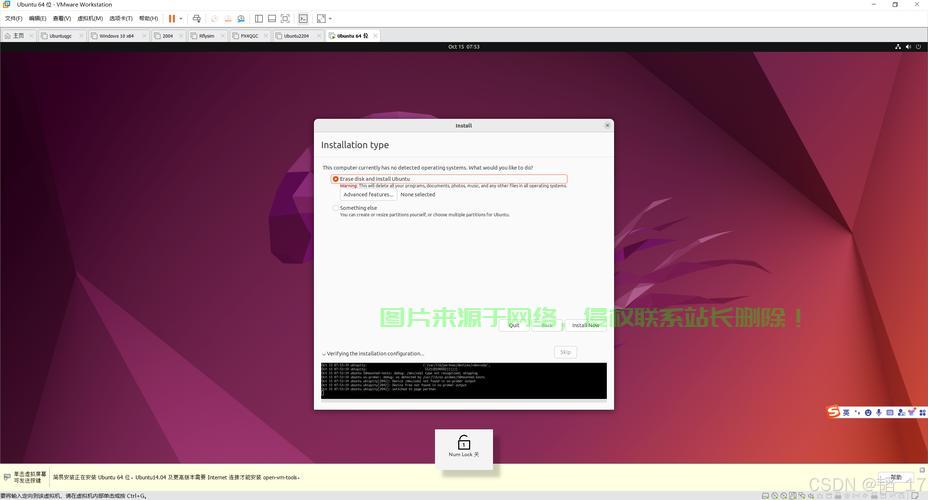928x500 pixels.
Task: Click the status bar message log icon at far right
Action: click(x=913, y=496)
